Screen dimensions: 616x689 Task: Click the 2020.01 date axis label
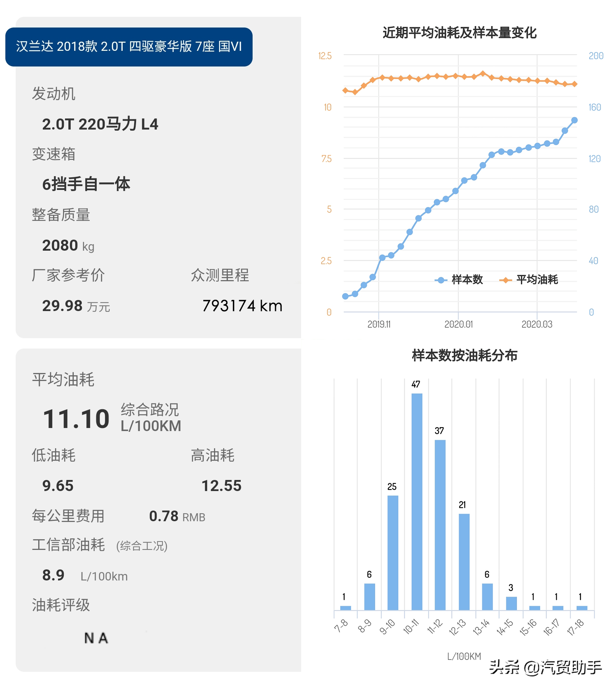(459, 324)
